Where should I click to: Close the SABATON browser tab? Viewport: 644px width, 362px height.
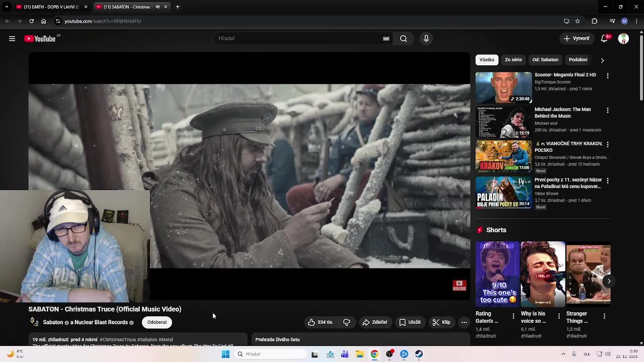point(166,7)
